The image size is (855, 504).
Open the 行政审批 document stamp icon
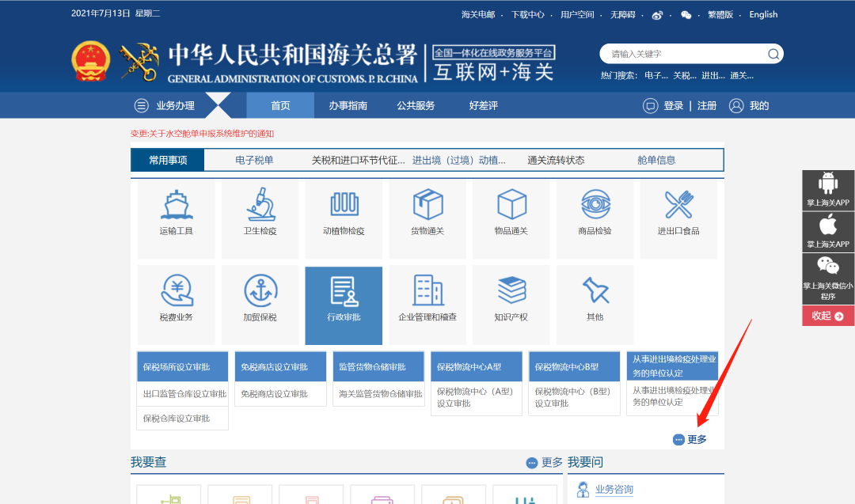344,291
